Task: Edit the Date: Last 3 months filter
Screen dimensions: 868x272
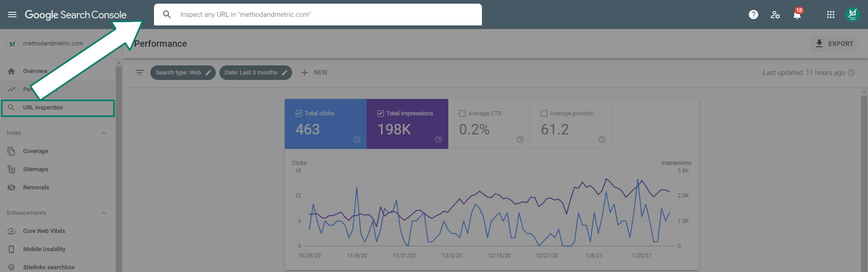Action: (255, 73)
